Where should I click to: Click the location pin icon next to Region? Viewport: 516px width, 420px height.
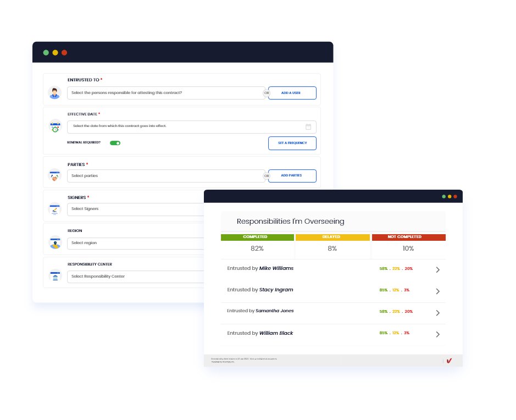pos(54,242)
